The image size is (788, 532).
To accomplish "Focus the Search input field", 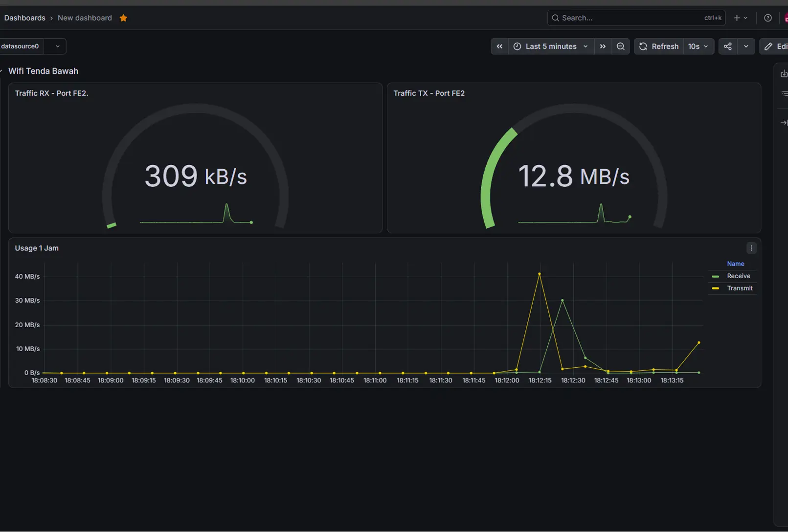I will [636, 18].
